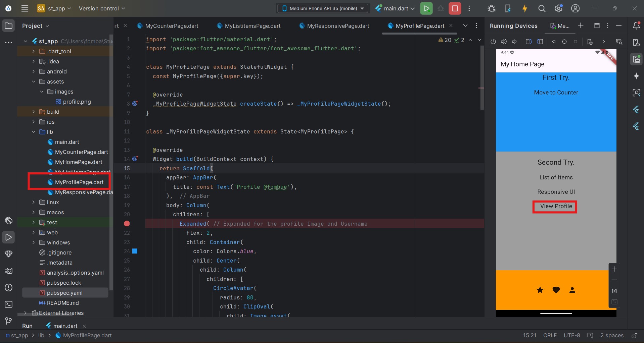Switch to the MyCounterPage.dart tab
The width and height of the screenshot is (644, 343).
(171, 26)
